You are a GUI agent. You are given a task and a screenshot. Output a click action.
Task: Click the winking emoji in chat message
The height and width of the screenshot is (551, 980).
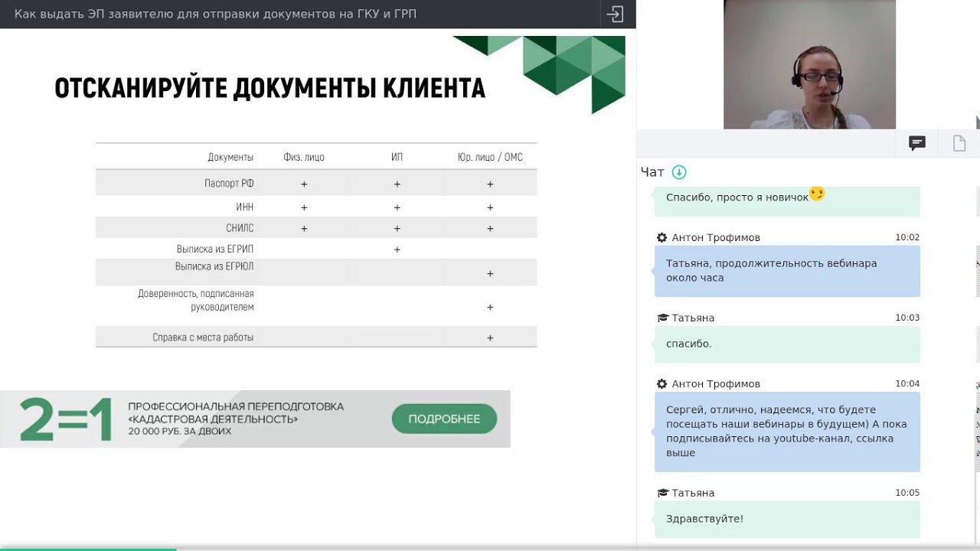point(817,194)
